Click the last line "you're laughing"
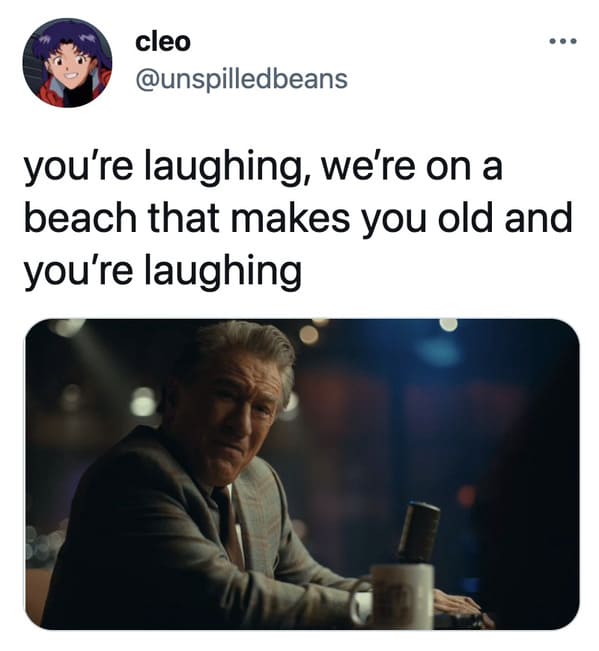 click(163, 271)
